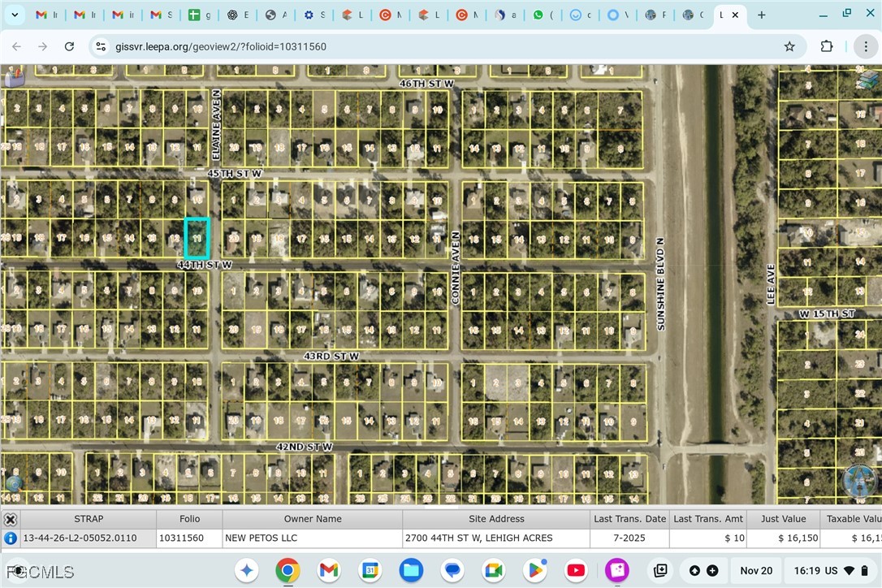Click the site information icon in the address bar
Screen dimensions: 882x588
tap(100, 46)
